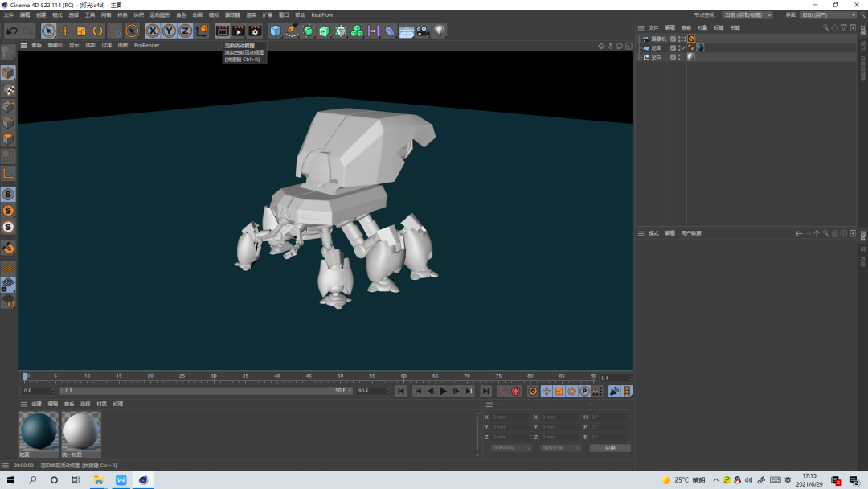Toggle Autokeying red record button
868x489 pixels.
[x=515, y=392]
